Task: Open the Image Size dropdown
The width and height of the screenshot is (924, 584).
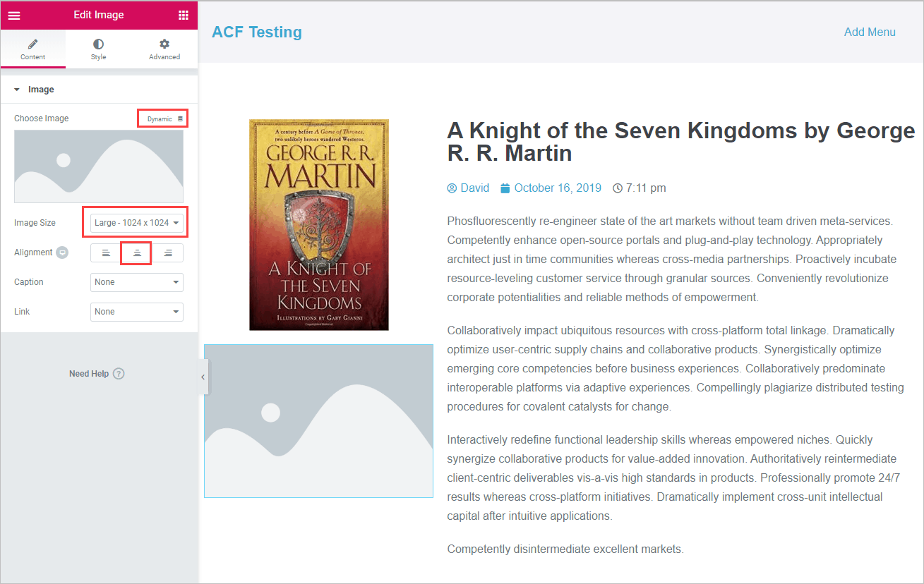Action: coord(137,223)
